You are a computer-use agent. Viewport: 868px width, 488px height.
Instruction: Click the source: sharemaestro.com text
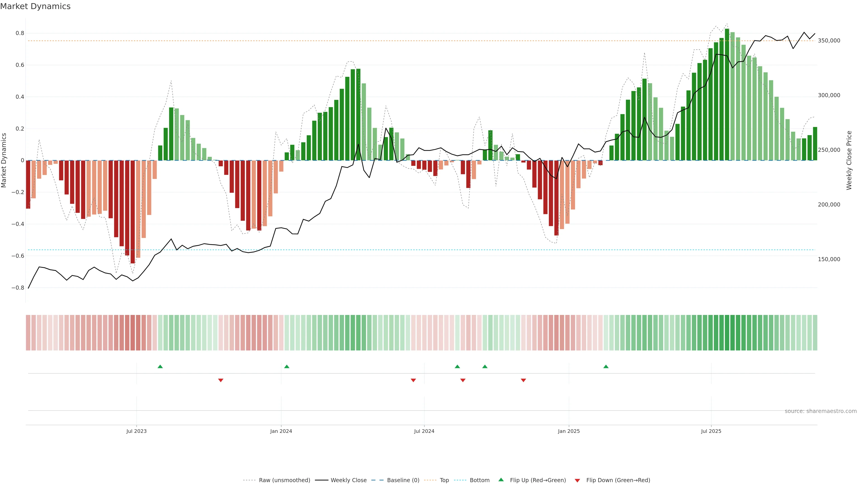click(821, 411)
